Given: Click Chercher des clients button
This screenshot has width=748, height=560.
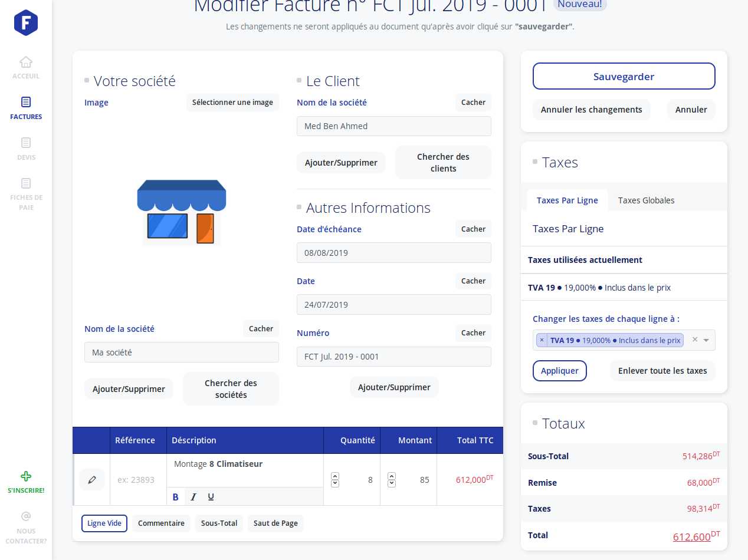Looking at the screenshot, I should click(443, 163).
